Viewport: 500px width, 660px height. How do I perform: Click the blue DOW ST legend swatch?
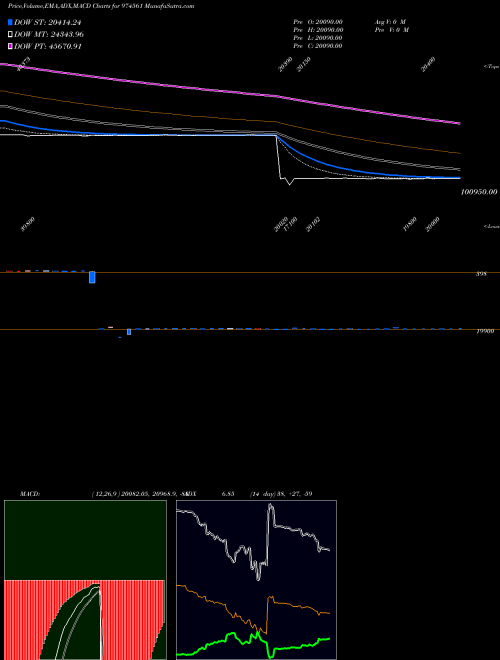pos(10,22)
